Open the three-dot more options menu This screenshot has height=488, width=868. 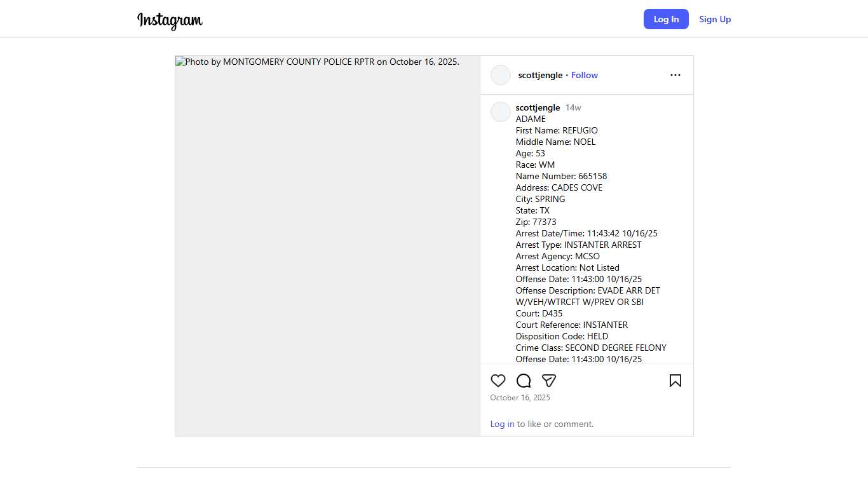click(x=675, y=75)
